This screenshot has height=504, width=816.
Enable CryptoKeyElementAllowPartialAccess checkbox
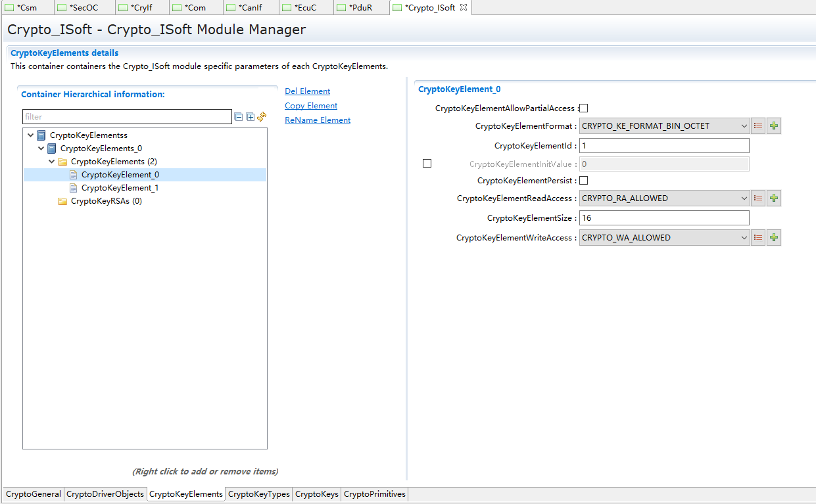click(x=583, y=108)
